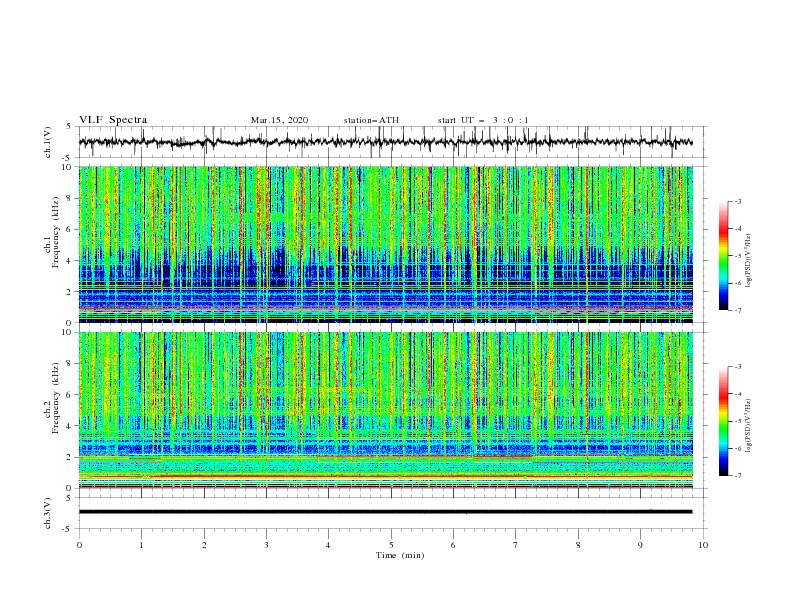Click the '-3' label on ch.1 color bar

point(738,202)
